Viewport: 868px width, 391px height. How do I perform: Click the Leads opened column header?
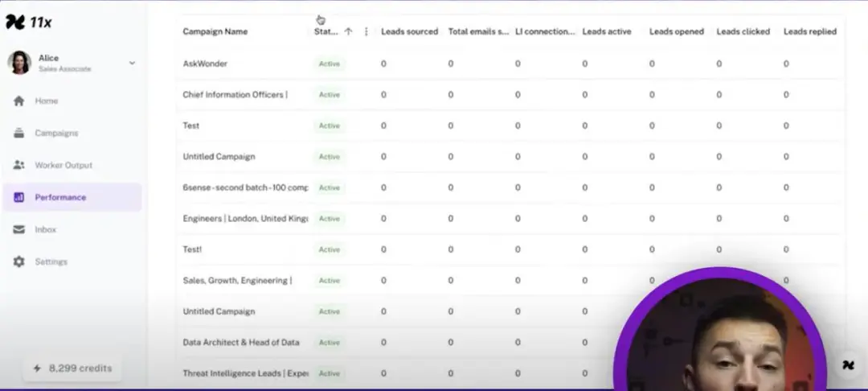tap(677, 31)
